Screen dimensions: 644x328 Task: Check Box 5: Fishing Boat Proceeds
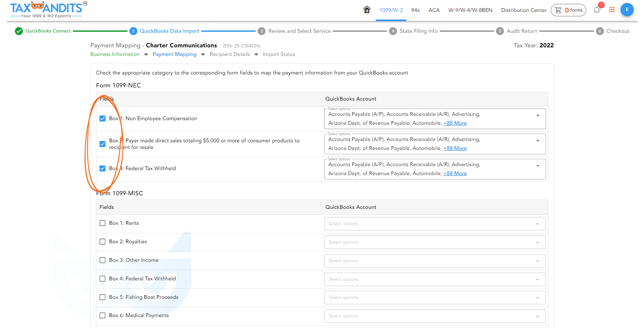pyautogui.click(x=103, y=297)
